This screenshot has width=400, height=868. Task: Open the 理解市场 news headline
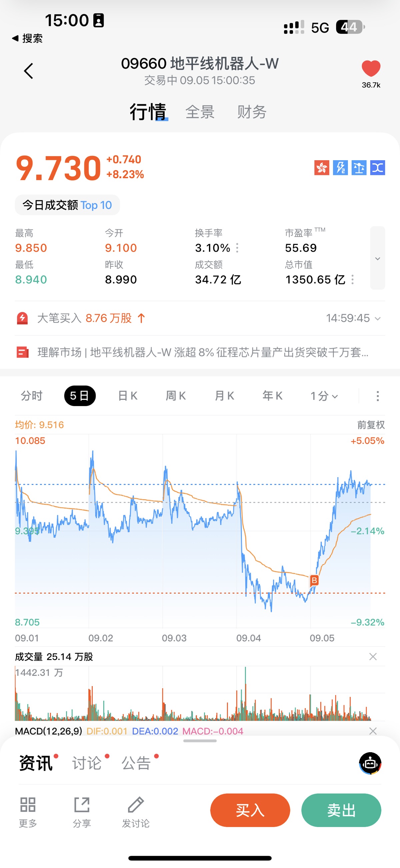pos(202,352)
